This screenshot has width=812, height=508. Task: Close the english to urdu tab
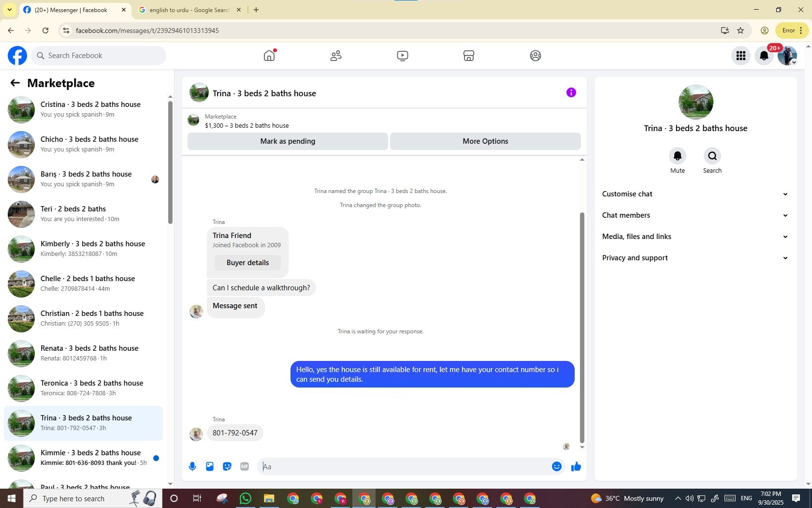coord(238,10)
